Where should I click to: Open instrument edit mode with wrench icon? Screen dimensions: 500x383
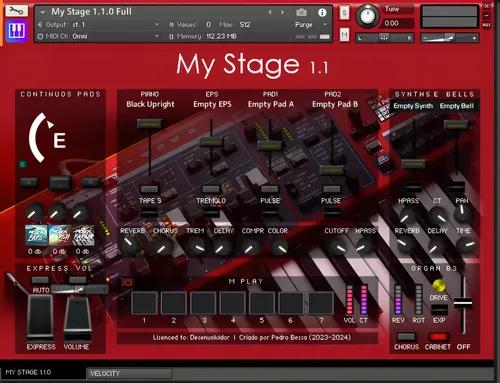16,11
